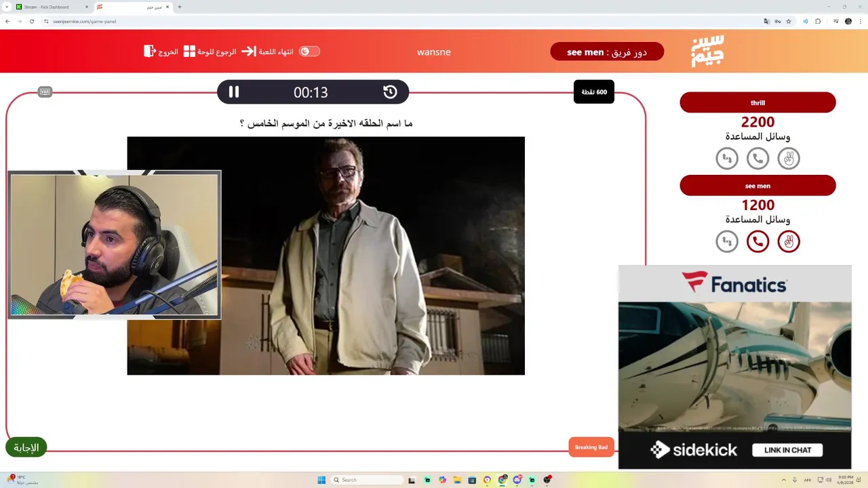Open the weather widget on taskbar
The image size is (868, 488).
[22, 480]
